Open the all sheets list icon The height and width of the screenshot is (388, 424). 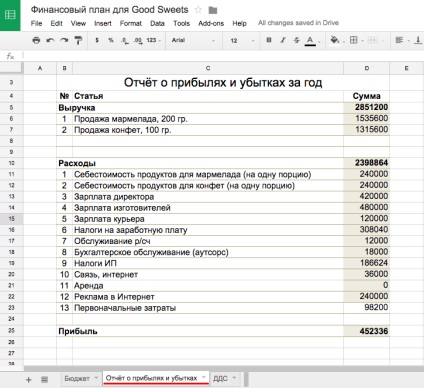(44, 379)
